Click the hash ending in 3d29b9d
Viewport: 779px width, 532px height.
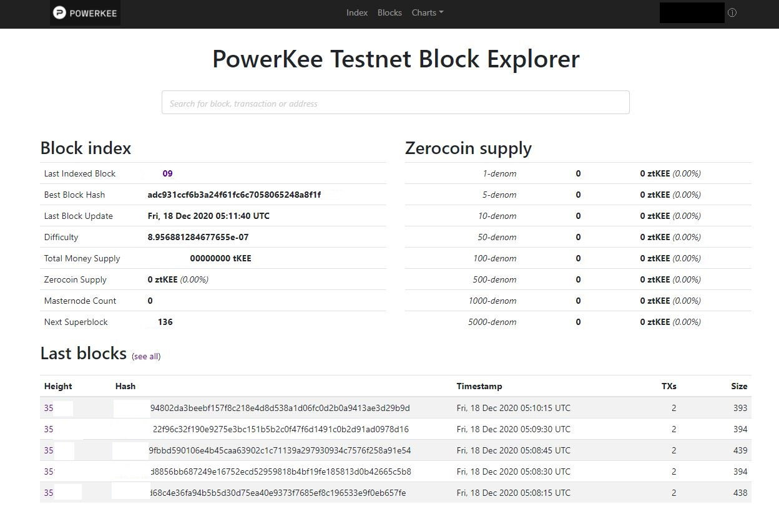pyautogui.click(x=280, y=408)
